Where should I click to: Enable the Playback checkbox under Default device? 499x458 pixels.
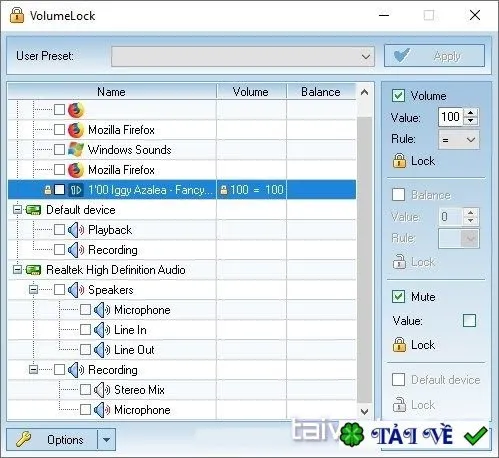pyautogui.click(x=59, y=230)
